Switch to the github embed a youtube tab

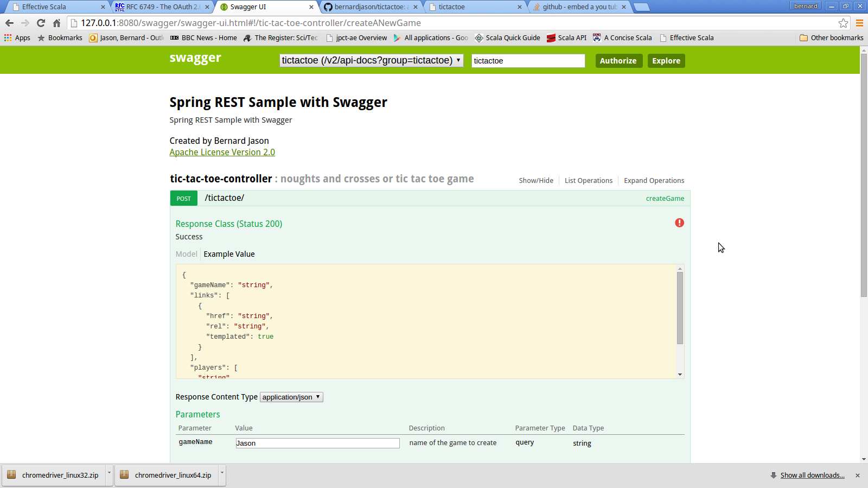(x=578, y=7)
